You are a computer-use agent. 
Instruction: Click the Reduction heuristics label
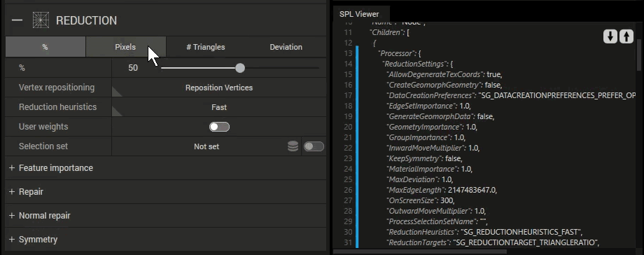58,107
